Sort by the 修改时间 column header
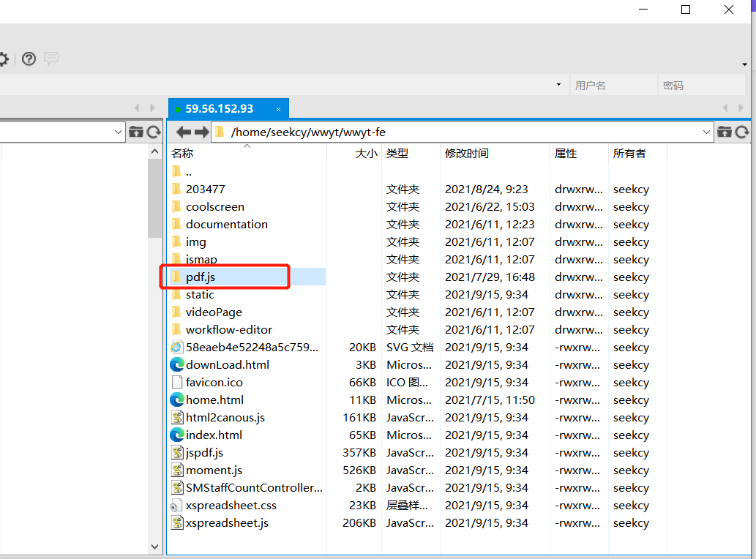The image size is (756, 559). 467,154
